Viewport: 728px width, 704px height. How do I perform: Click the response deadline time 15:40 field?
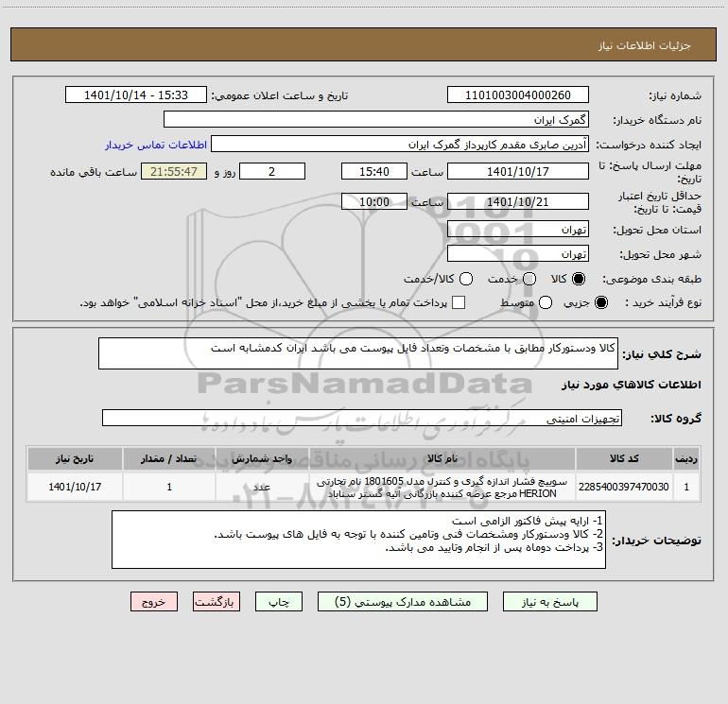coord(374,171)
